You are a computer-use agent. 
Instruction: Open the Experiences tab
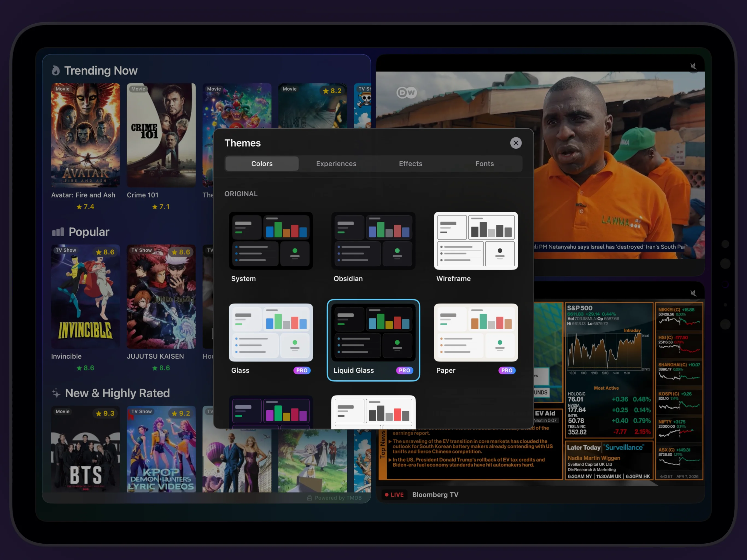(336, 164)
